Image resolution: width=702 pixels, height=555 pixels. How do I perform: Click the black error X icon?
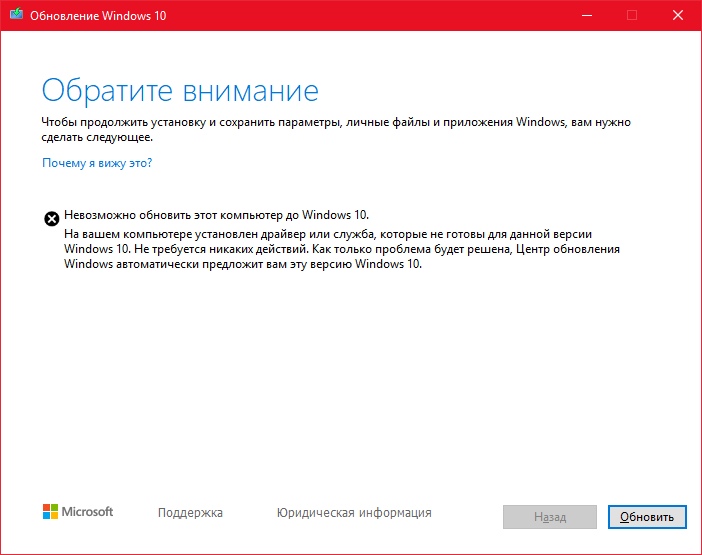tap(51, 218)
